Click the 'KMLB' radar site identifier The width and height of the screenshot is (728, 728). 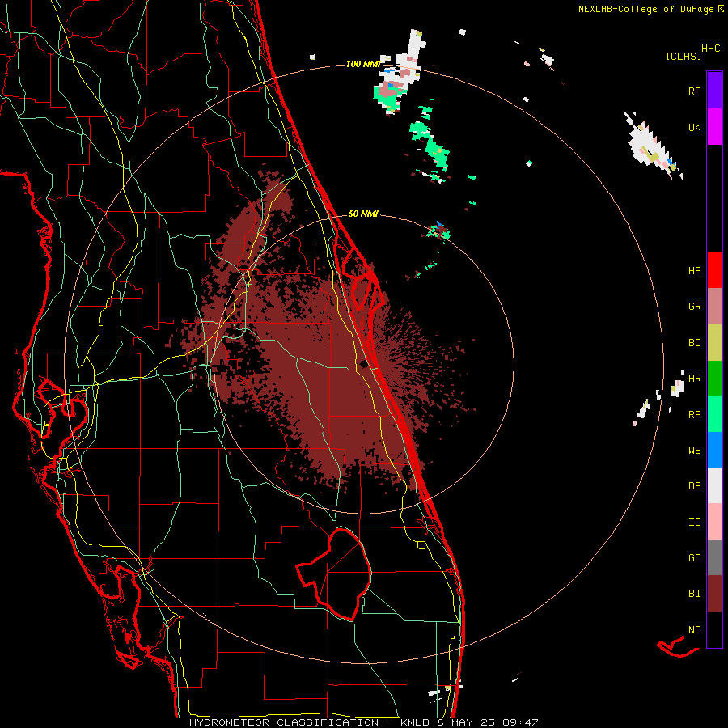[x=413, y=722]
